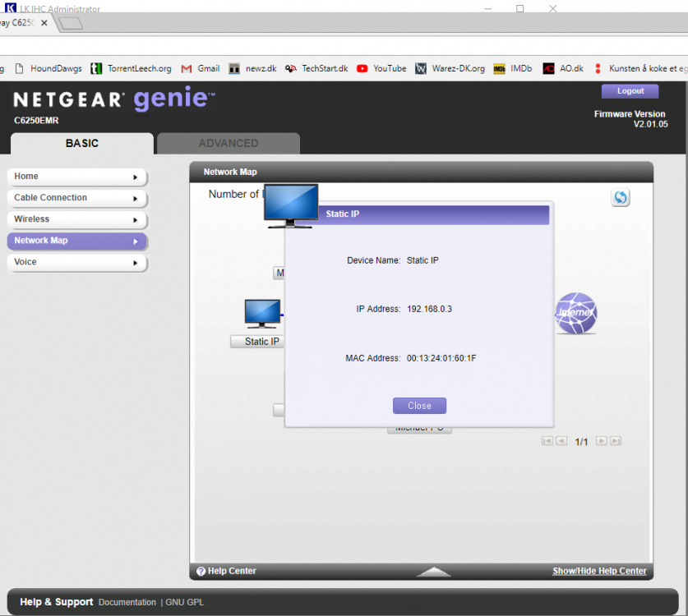The image size is (688, 616).
Task: Open the TorrentLeech.org bookmark
Action: click(132, 69)
